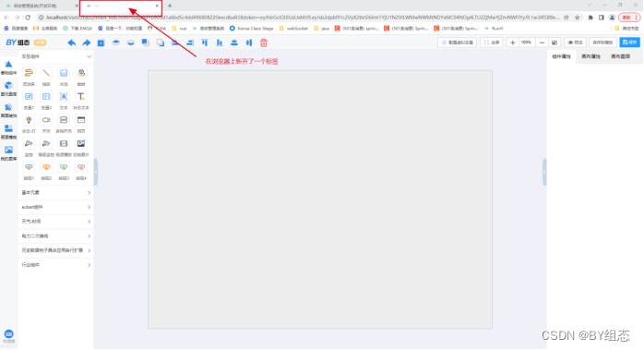Click the blue 保存 save button
Screen dimensions: 644x350
pos(629,42)
